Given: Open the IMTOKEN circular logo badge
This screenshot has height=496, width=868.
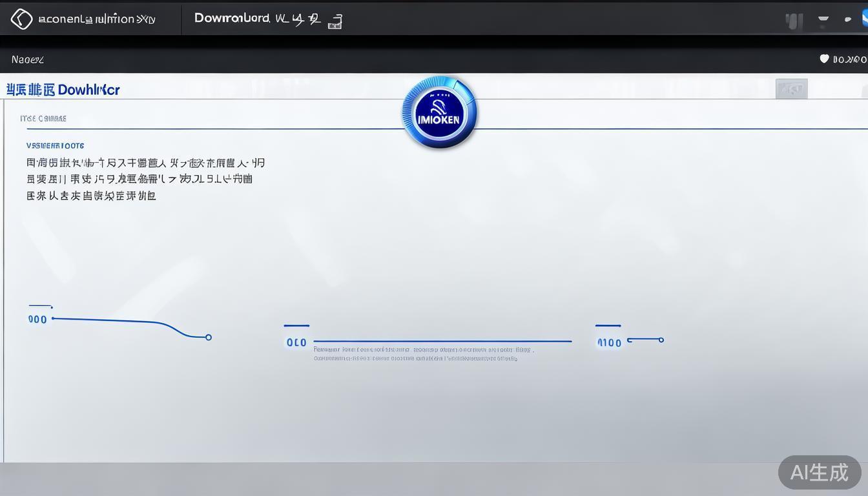Looking at the screenshot, I should pos(440,113).
